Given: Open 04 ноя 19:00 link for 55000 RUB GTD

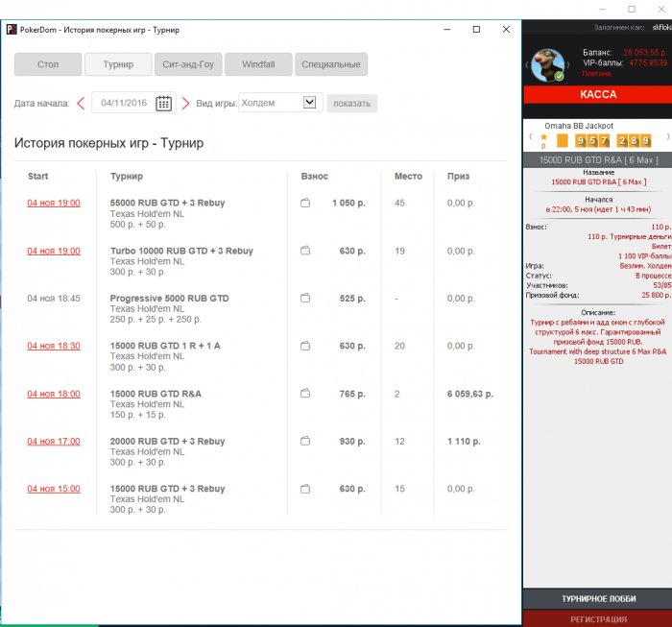Looking at the screenshot, I should pos(54,203).
